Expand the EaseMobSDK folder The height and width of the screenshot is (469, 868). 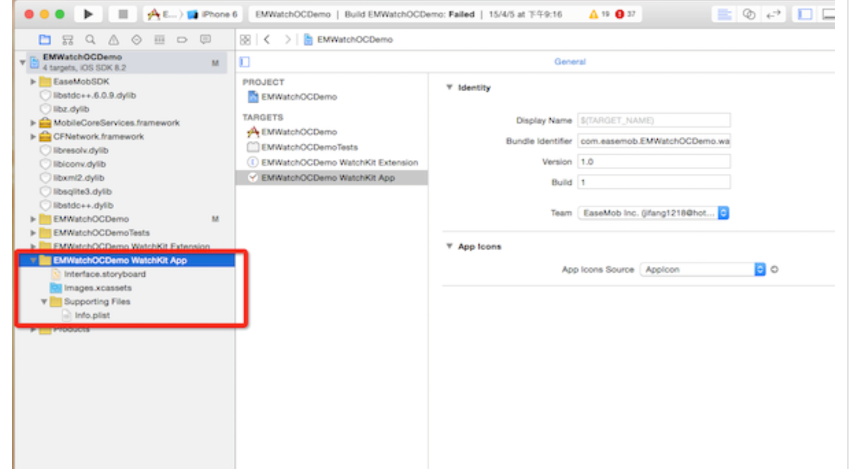33,82
